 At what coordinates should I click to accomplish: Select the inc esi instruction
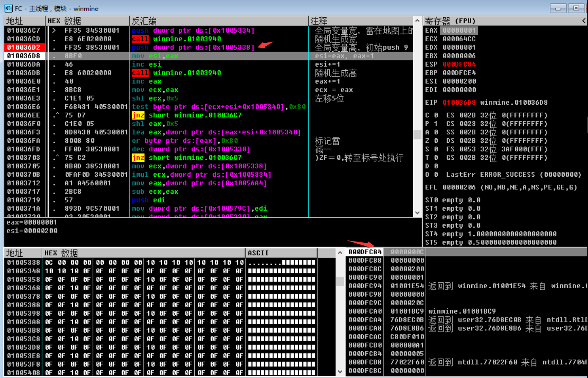146,64
